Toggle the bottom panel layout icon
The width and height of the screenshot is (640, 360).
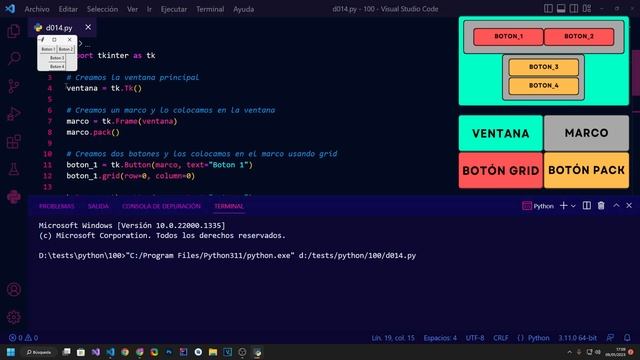[561, 9]
